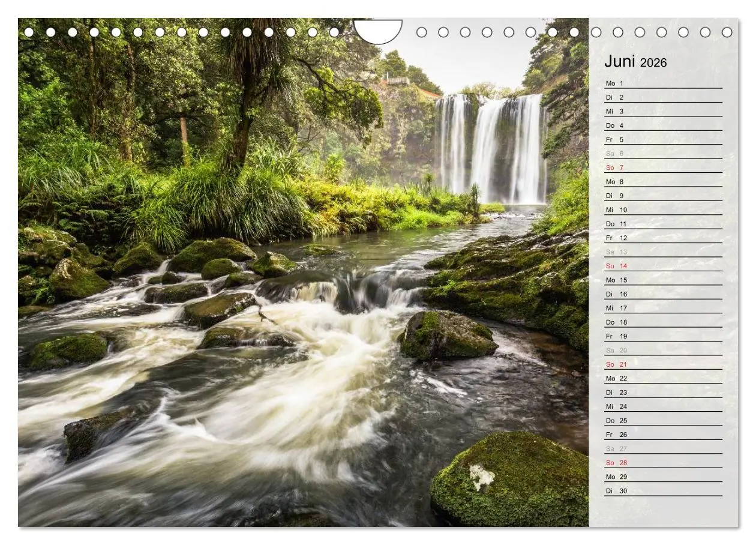Click the 'Juni 2026' month heading
756x545 pixels.
635,62
